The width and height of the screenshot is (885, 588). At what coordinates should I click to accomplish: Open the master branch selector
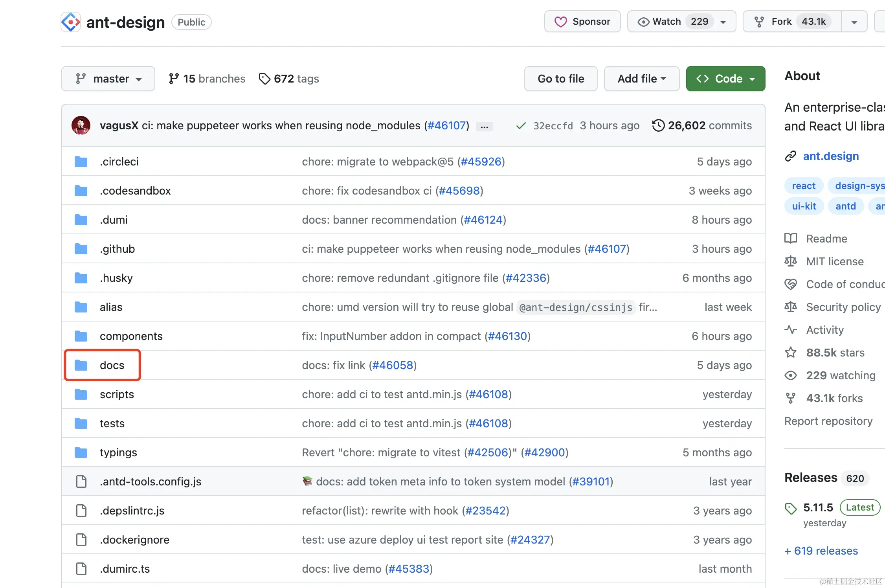(108, 79)
